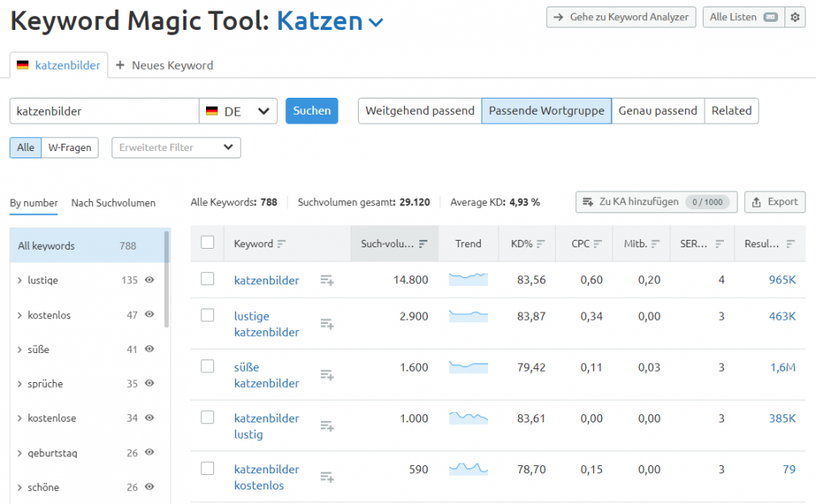Sort groups Nach Suchvolumen
Viewport: 816px width, 504px height.
[x=113, y=203]
